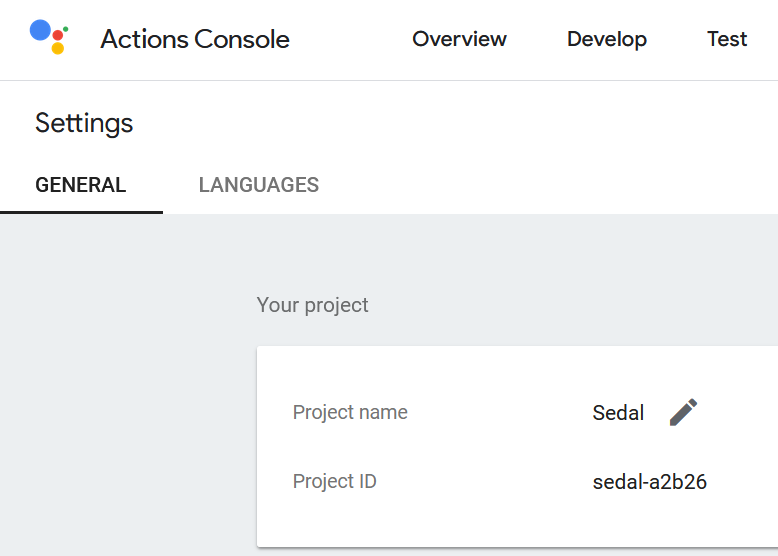
Task: Open the Overview menu item
Action: [x=459, y=39]
